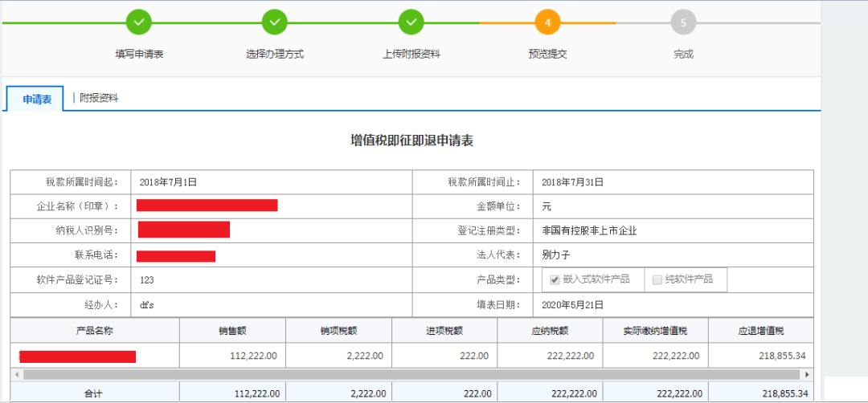Click the 产品名称 column header
868x403 pixels.
94,331
